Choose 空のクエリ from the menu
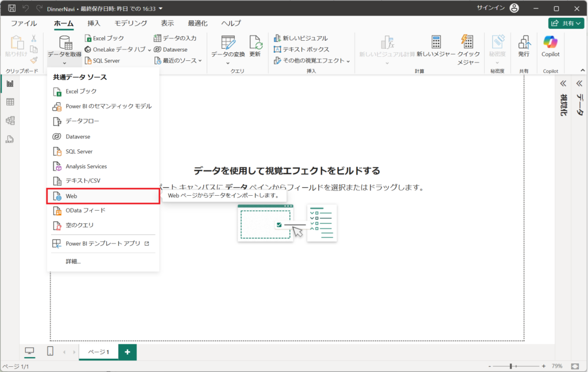Image resolution: width=588 pixels, height=372 pixels. click(103, 225)
